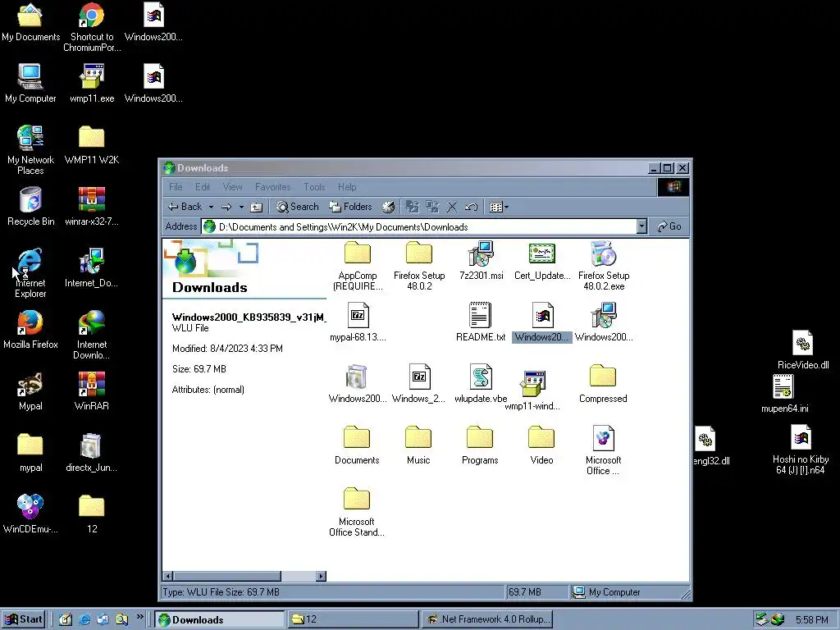The width and height of the screenshot is (840, 630).
Task: Select My Computer desktop icon
Action: pos(30,83)
